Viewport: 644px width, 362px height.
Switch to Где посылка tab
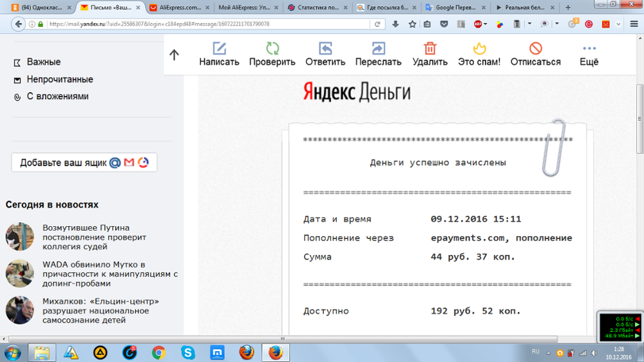(387, 7)
